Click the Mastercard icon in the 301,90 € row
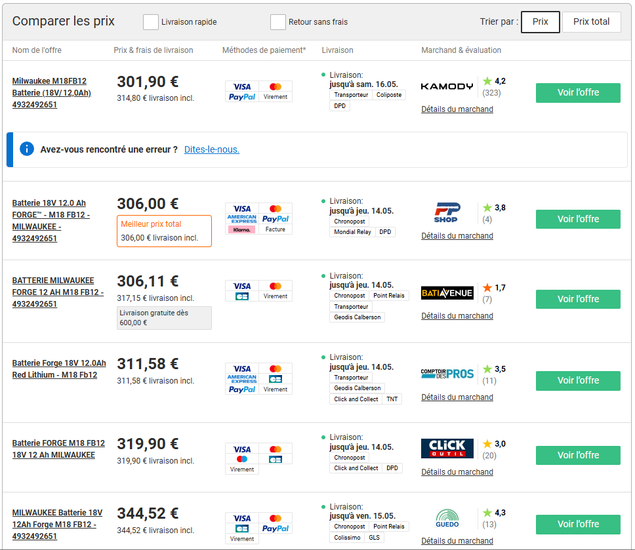The image size is (635, 550). [x=275, y=87]
